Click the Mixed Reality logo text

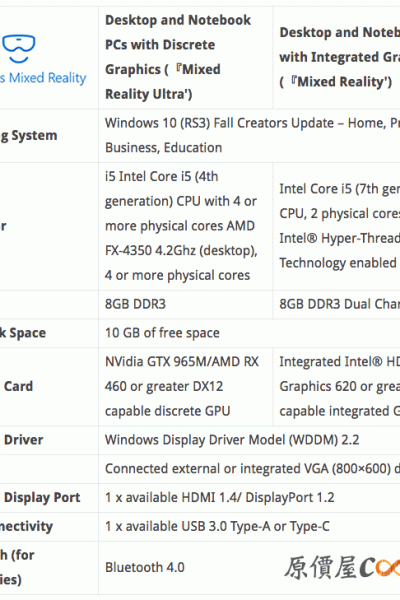click(43, 78)
